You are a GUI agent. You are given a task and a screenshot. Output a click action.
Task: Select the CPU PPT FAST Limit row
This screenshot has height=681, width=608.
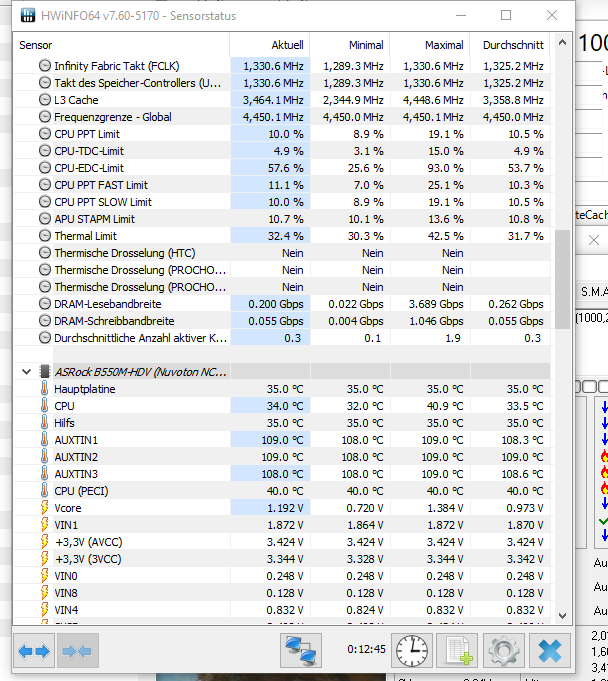pyautogui.click(x=282, y=185)
